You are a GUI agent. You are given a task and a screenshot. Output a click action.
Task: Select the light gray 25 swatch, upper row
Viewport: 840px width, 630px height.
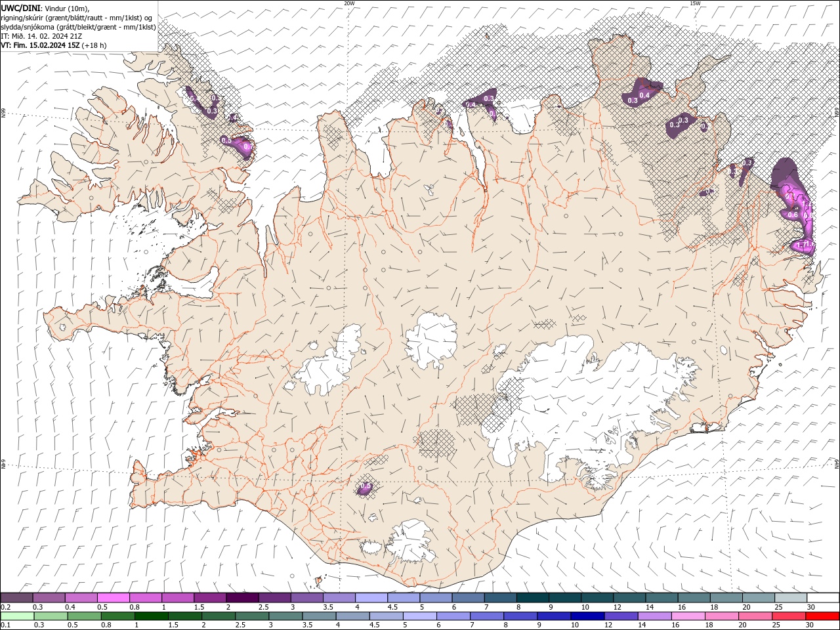(790, 598)
